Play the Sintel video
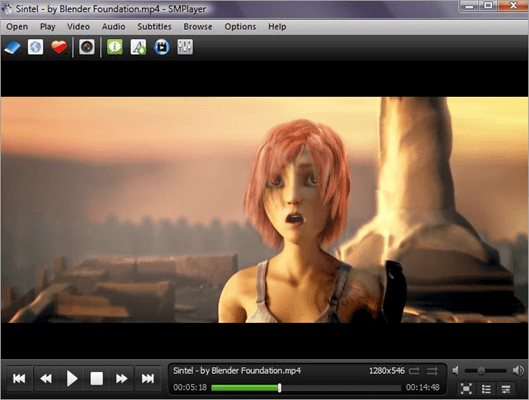This screenshot has width=529, height=400. (72, 378)
